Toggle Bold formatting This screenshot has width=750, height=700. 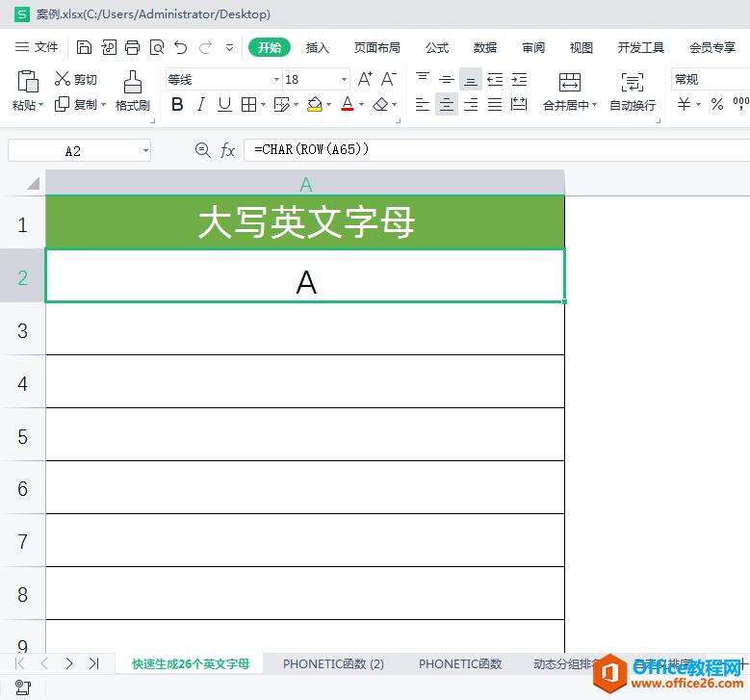[177, 104]
